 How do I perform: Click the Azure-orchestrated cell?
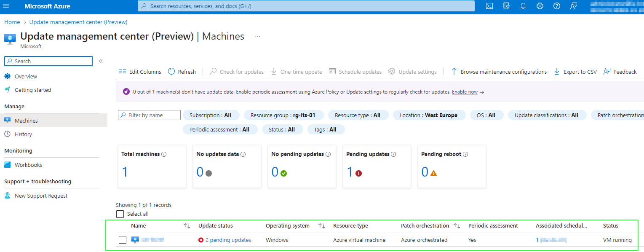(424, 240)
